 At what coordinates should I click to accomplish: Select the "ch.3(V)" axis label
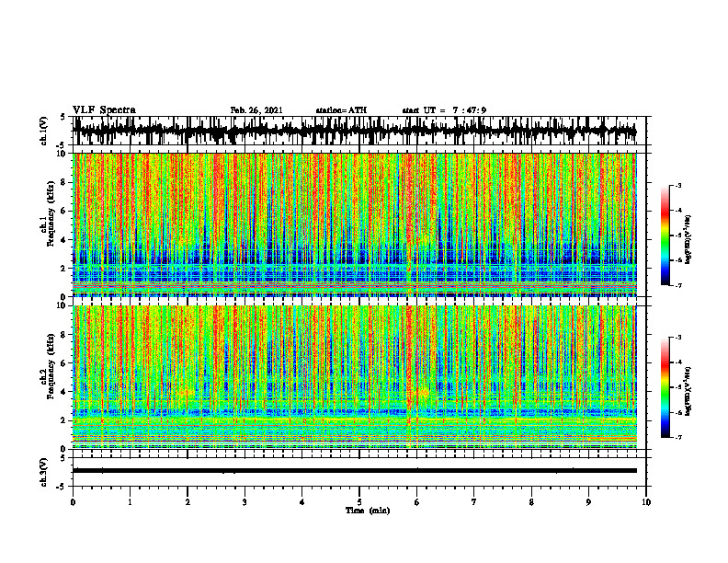pyautogui.click(x=44, y=473)
